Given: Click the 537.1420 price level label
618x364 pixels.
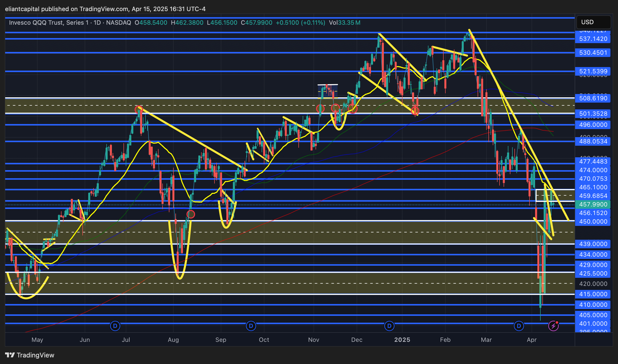Looking at the screenshot, I should 593,39.
